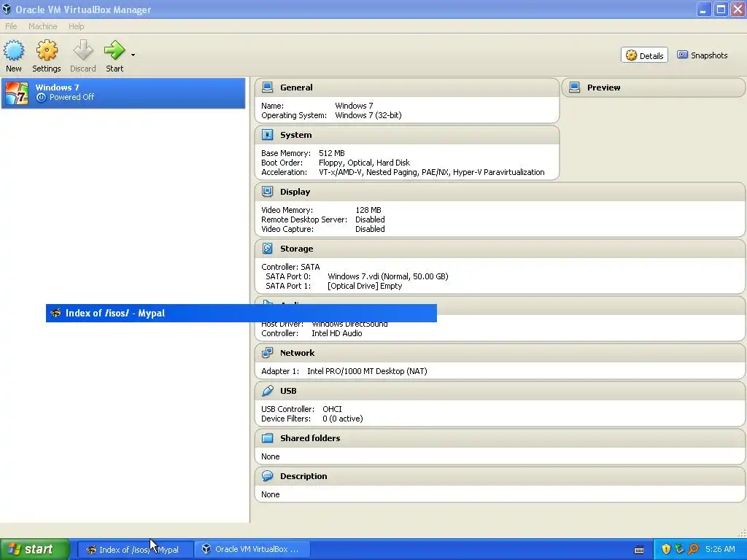The width and height of the screenshot is (747, 560).
Task: Click the New virtual machine icon
Action: 14,50
